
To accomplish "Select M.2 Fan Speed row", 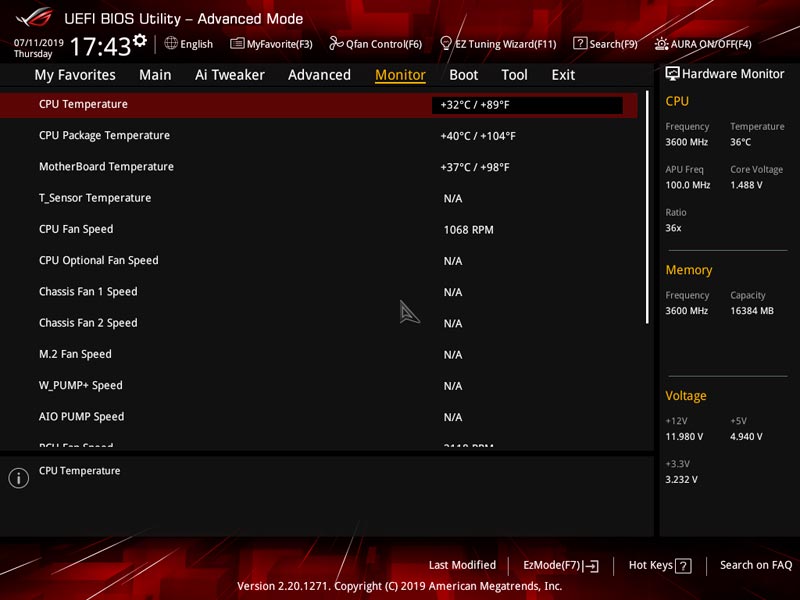I will (x=318, y=355).
